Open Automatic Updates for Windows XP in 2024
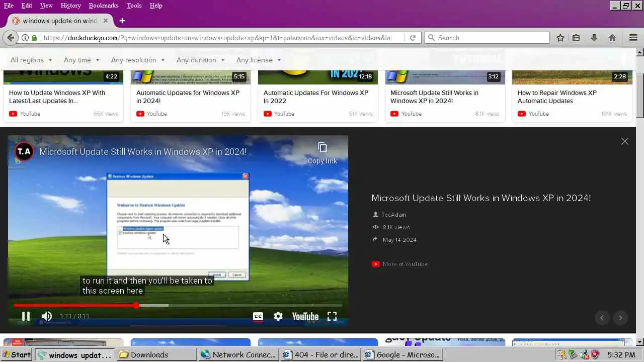 coord(188,97)
